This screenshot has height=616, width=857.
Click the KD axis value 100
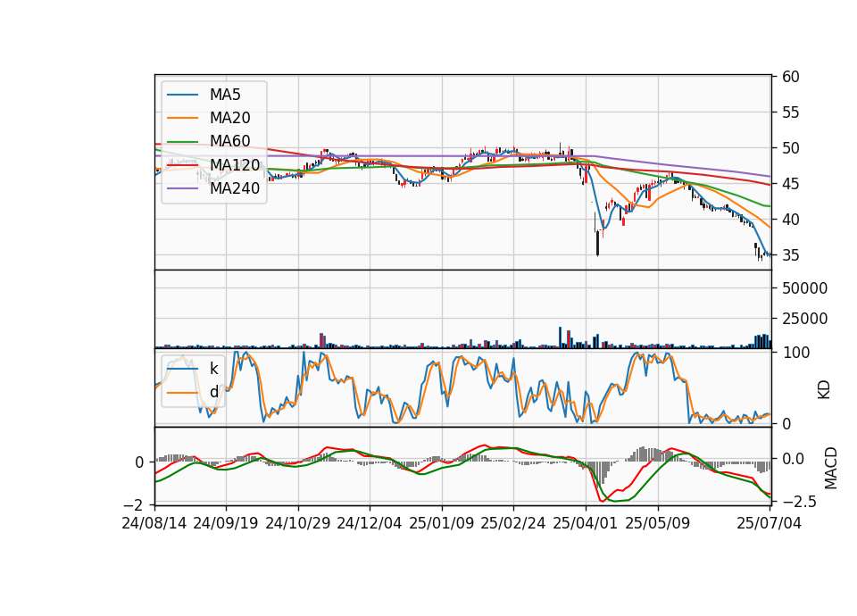[x=795, y=353]
